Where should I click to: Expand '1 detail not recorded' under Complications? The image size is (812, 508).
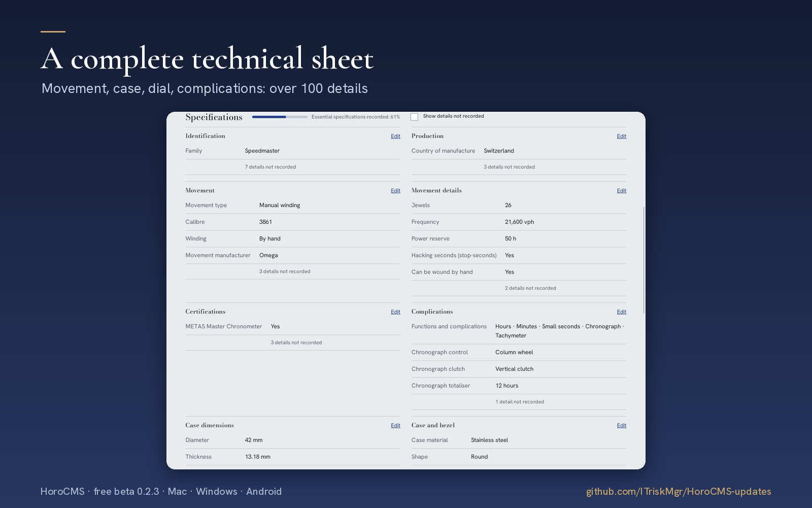(520, 402)
